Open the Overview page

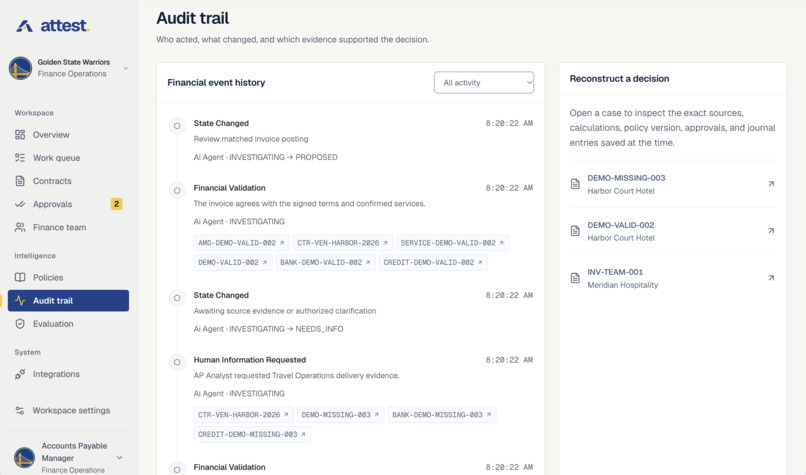tap(68, 135)
